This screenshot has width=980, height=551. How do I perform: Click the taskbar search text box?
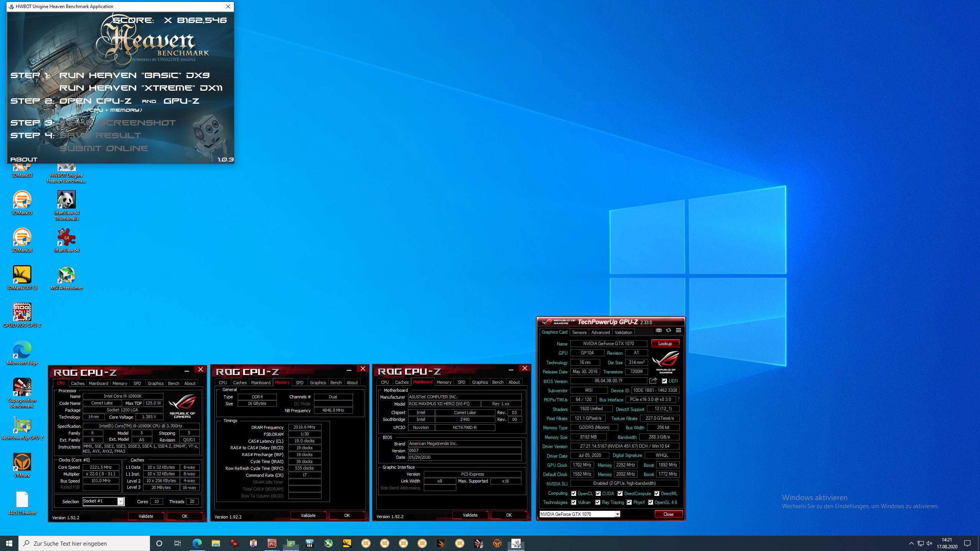(84, 543)
